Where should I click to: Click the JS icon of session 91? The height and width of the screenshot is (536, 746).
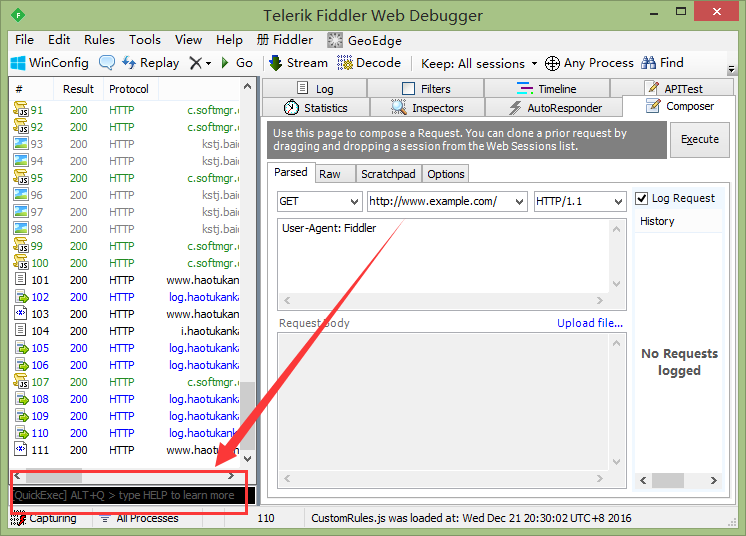pyautogui.click(x=21, y=109)
